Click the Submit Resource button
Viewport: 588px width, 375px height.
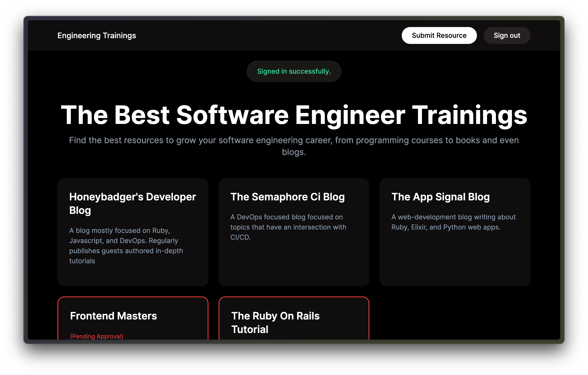point(439,35)
